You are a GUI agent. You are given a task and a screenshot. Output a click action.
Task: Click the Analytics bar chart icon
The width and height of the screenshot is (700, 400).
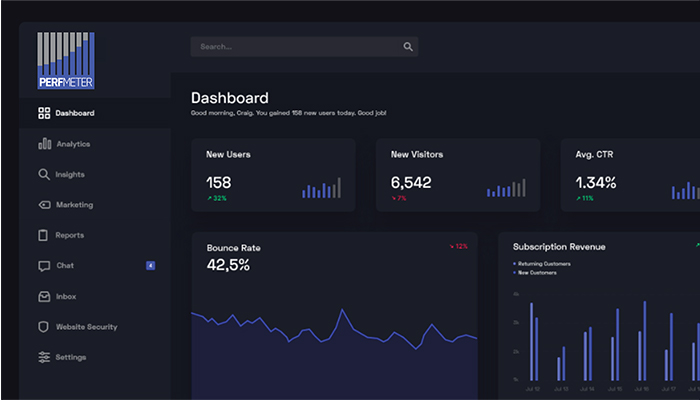(44, 144)
